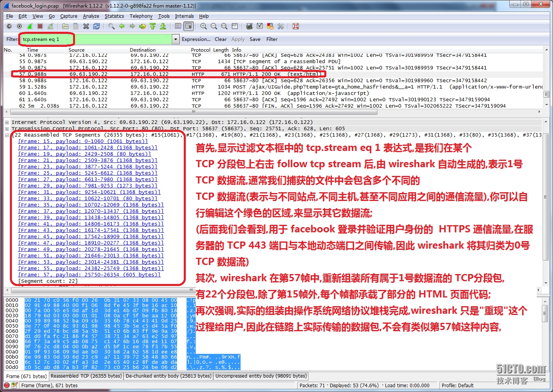Open a capture file (folder icon)
The image size is (553, 392).
point(66,26)
